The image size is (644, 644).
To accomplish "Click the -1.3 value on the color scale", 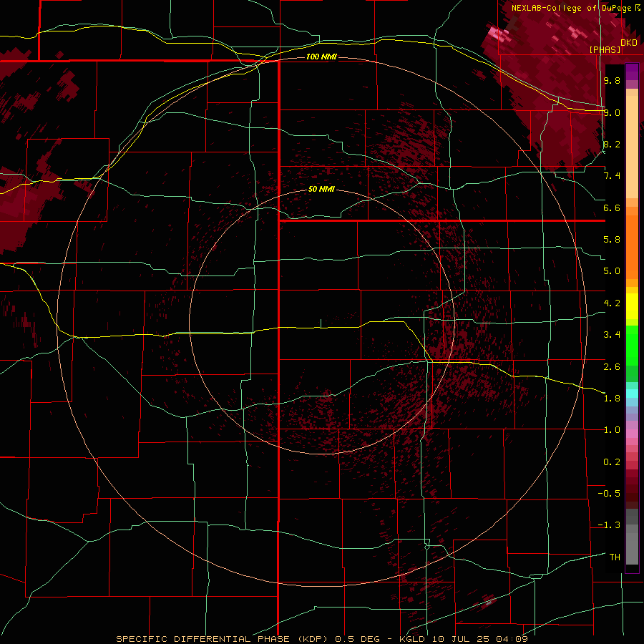I will pos(609,525).
